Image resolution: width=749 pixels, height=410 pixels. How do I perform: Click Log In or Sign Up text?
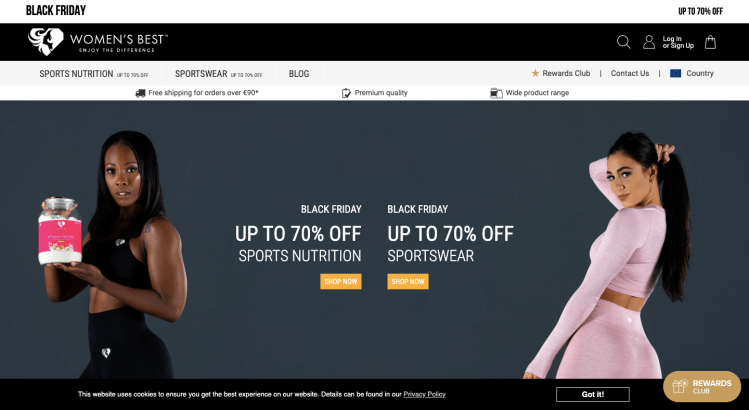tap(678, 42)
